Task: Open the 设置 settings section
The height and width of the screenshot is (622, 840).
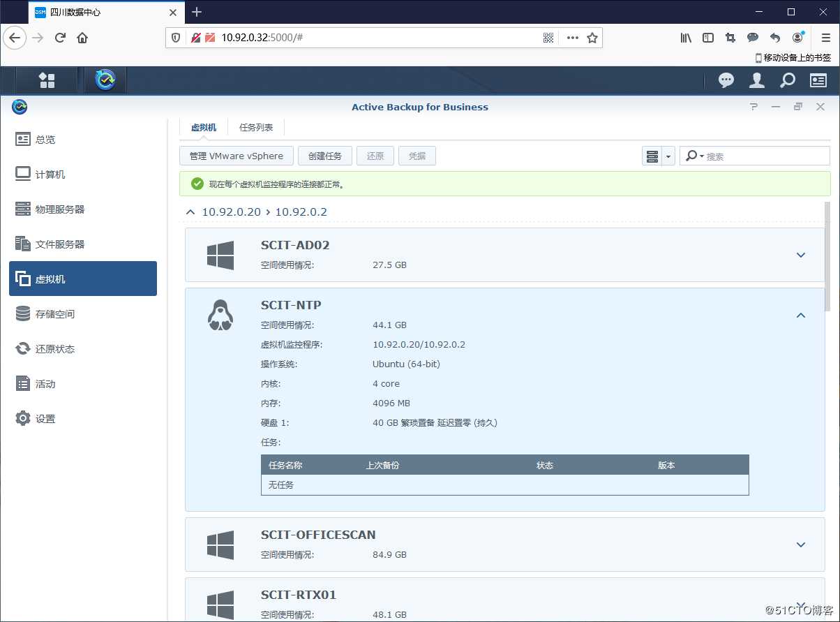Action: coord(83,418)
